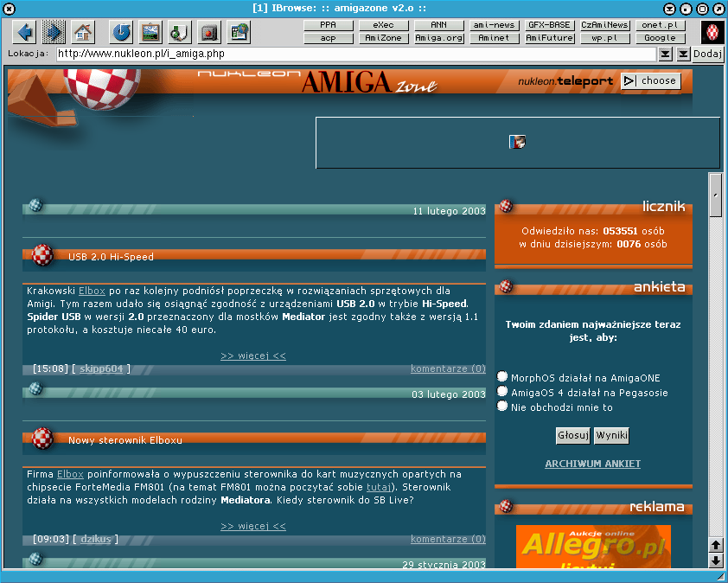Image resolution: width=728 pixels, height=583 pixels.
Task: Focus the Lokacja URL input field
Action: point(356,54)
